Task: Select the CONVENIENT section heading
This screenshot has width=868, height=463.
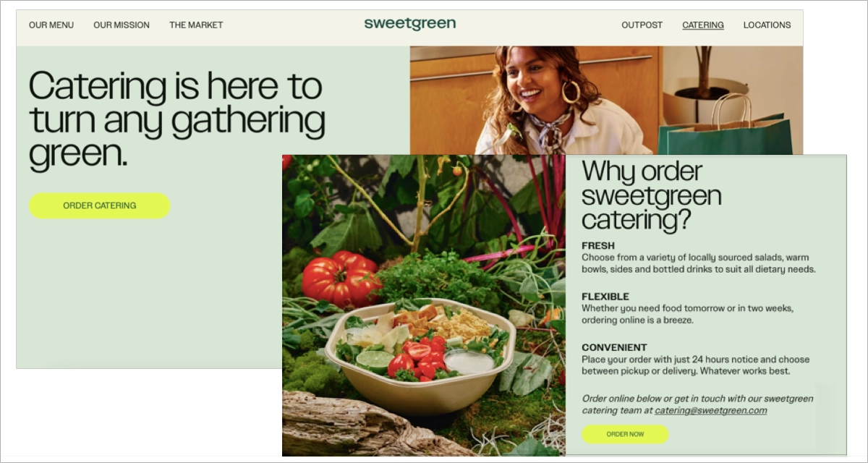Action: (614, 347)
